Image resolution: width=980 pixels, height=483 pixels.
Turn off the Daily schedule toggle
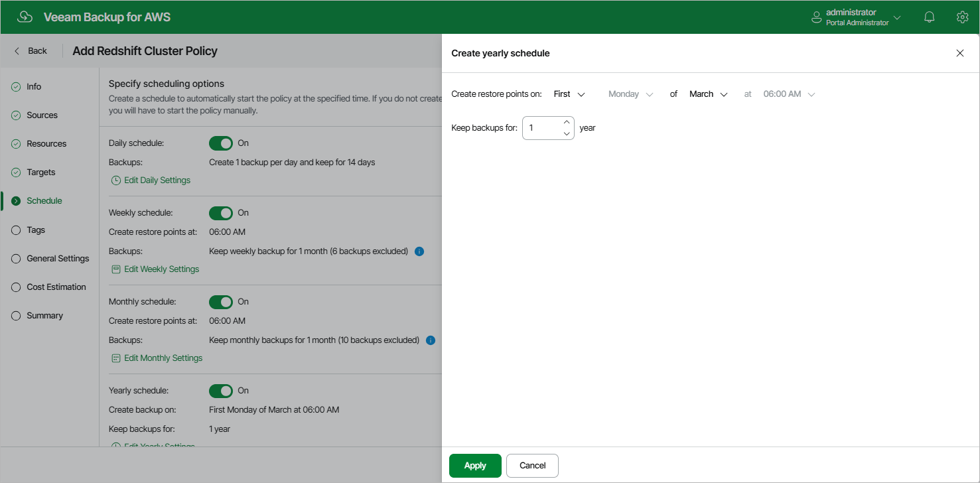221,143
